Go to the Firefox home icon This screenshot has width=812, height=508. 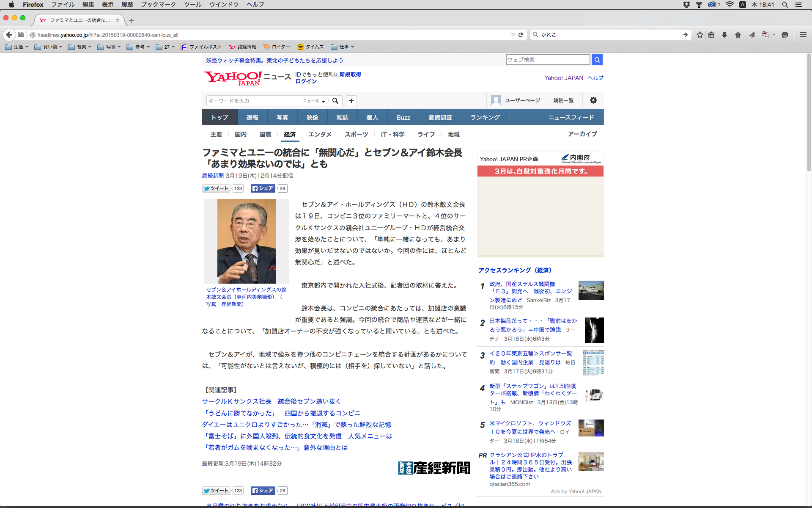tap(738, 35)
